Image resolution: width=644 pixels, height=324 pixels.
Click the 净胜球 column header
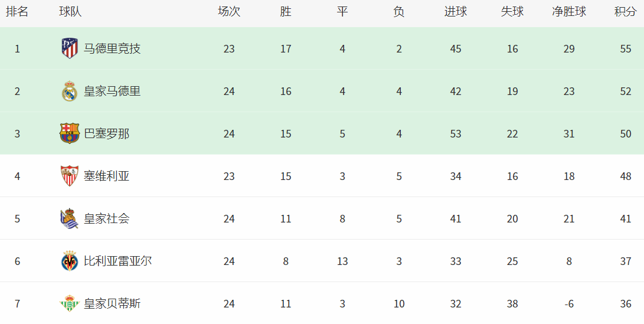pos(569,11)
